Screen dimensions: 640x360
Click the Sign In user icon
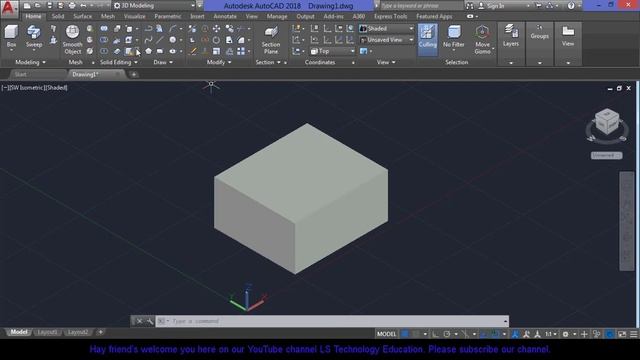click(x=481, y=6)
